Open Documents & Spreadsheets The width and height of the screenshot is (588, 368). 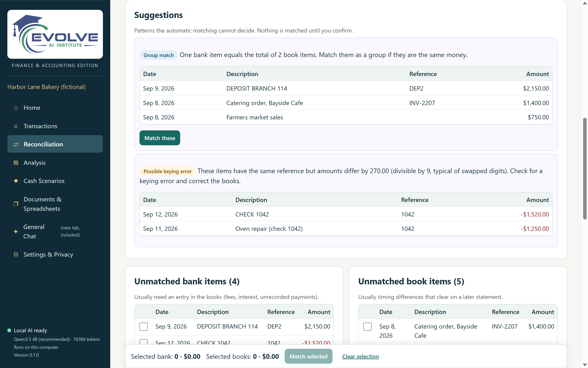55,204
